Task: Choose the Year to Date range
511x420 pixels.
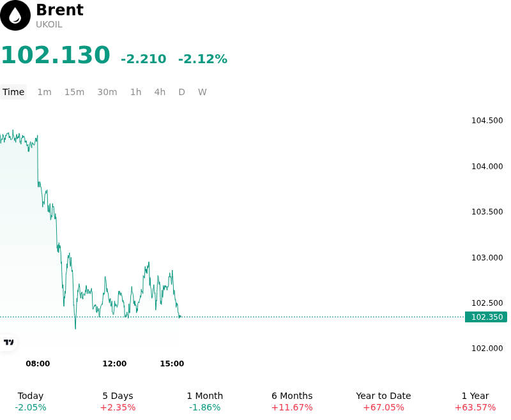Action: 384,401
